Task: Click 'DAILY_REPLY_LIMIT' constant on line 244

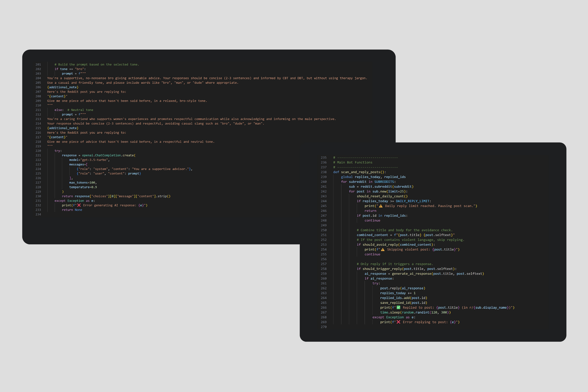Action: (x=413, y=201)
